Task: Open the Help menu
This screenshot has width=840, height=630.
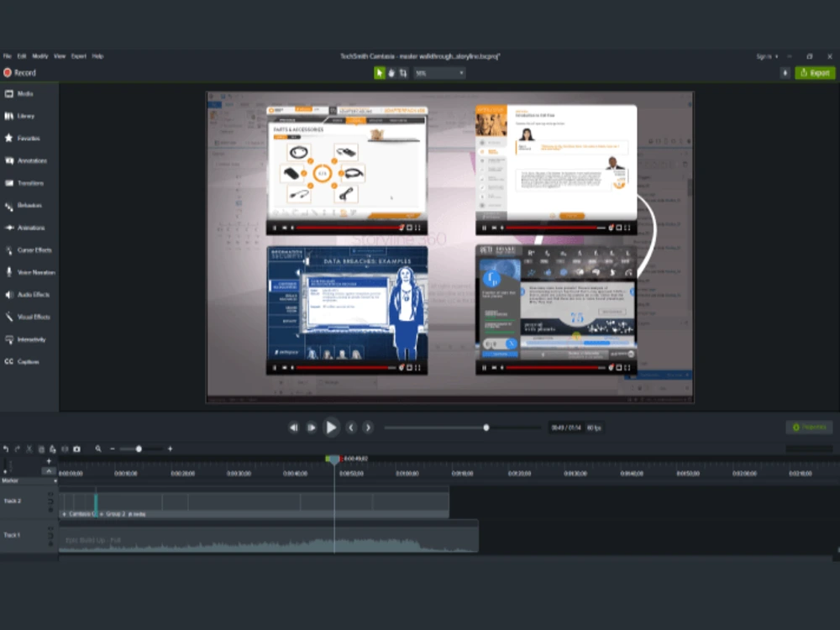Action: (x=97, y=56)
